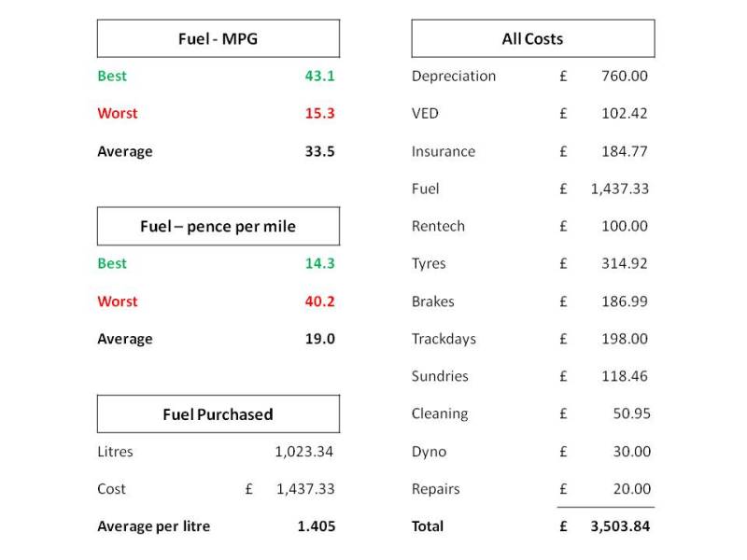Select the Rentech row label
The height and width of the screenshot is (560, 747).
pyautogui.click(x=438, y=226)
